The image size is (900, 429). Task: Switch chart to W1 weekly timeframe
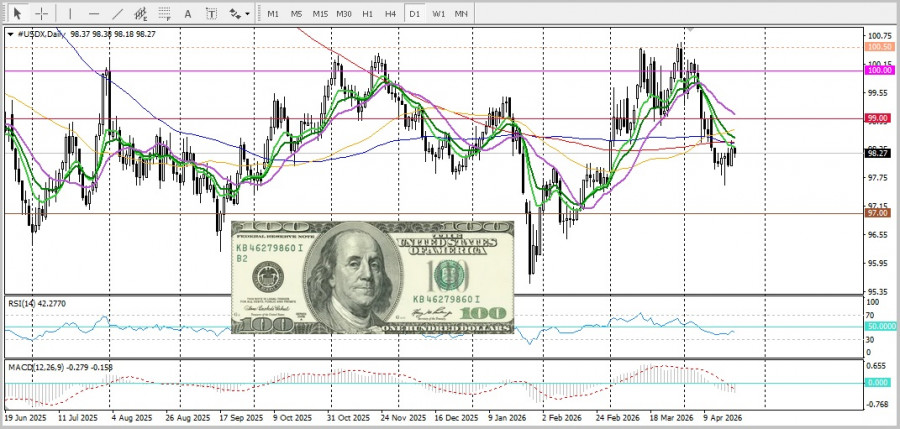click(439, 14)
